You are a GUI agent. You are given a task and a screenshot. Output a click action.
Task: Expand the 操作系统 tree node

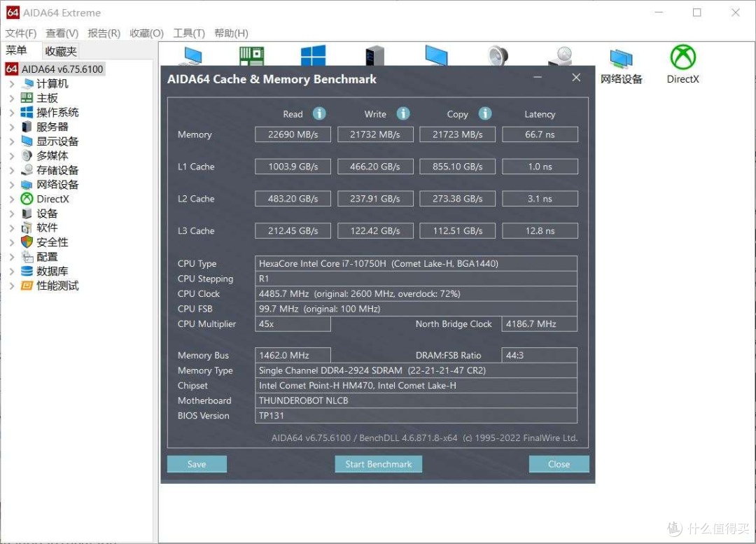tap(12, 112)
